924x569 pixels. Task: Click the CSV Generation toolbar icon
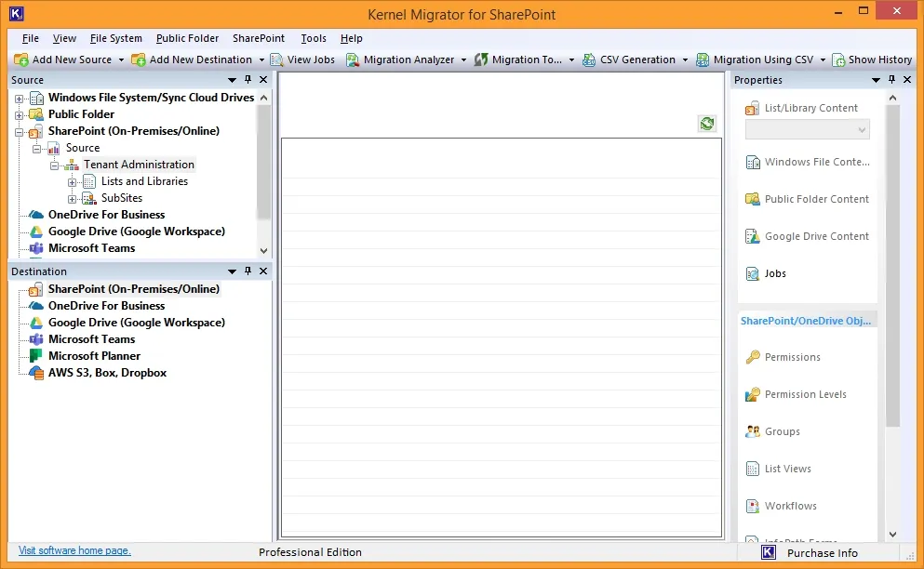point(589,60)
